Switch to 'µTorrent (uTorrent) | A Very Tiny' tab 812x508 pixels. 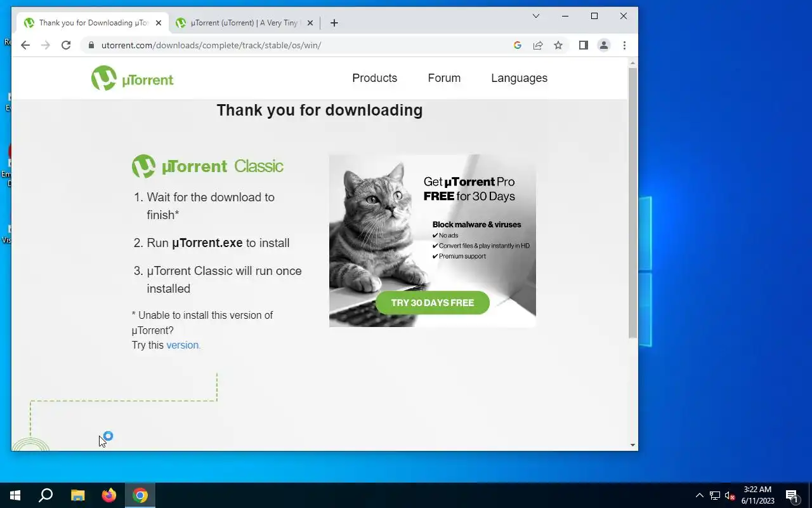pyautogui.click(x=244, y=23)
